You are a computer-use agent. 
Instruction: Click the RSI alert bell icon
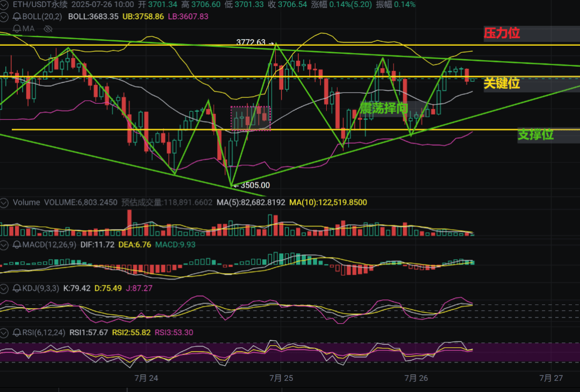pos(17,333)
